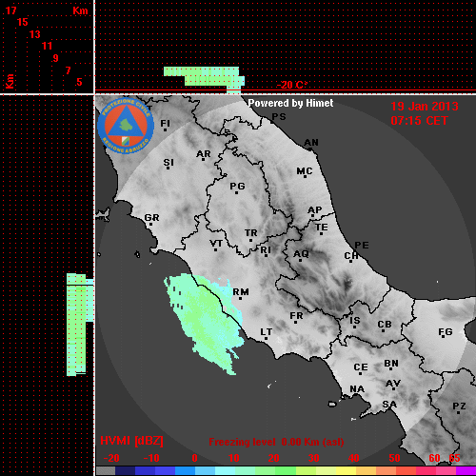The image size is (476, 476).
Task: Click the horizontal 'Km' label near 17
Action: [80, 10]
